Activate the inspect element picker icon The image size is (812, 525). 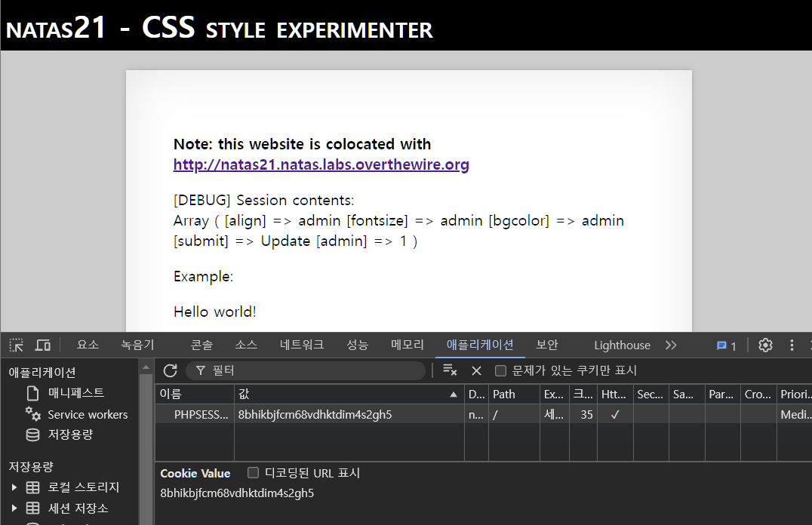click(x=16, y=345)
